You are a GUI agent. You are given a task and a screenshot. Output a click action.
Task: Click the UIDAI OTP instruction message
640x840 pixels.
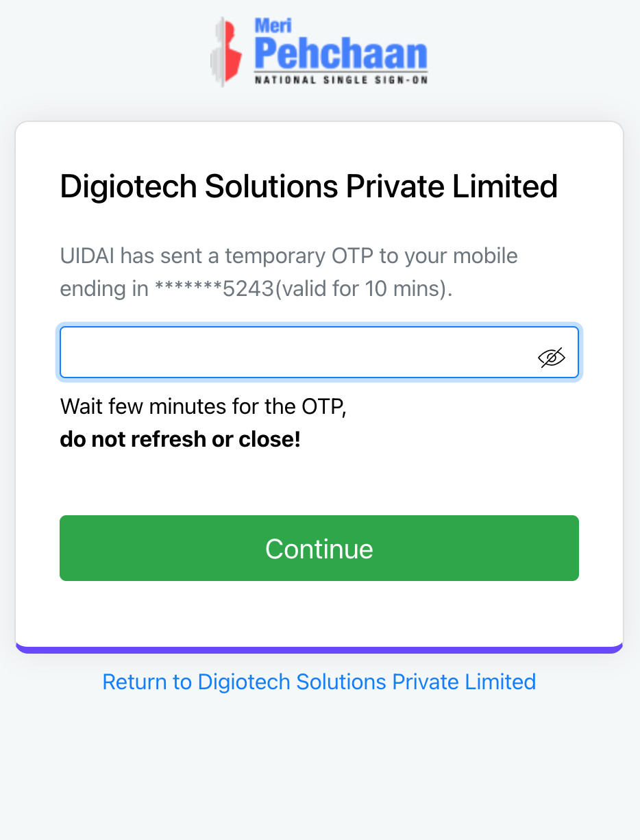[x=288, y=271]
